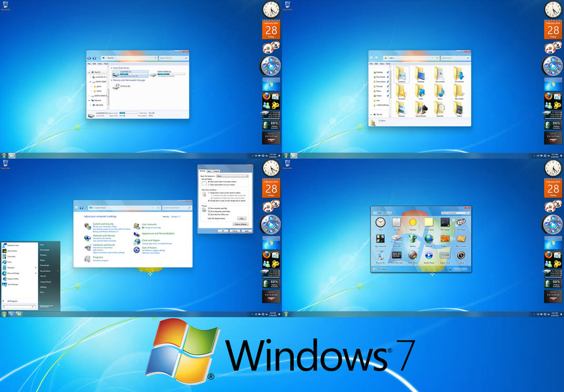The width and height of the screenshot is (564, 392).
Task: Select the Date Reminder gadget in the gallery
Action: (x=396, y=257)
